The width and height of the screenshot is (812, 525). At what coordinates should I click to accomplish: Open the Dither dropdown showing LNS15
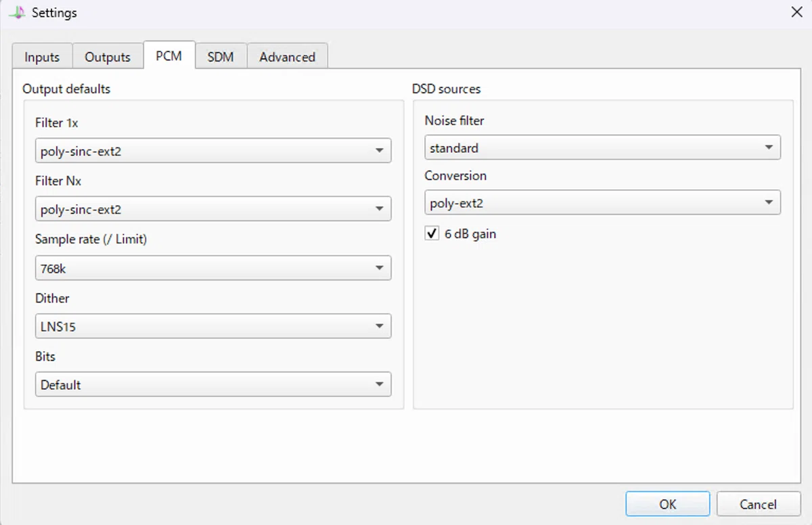coord(213,326)
